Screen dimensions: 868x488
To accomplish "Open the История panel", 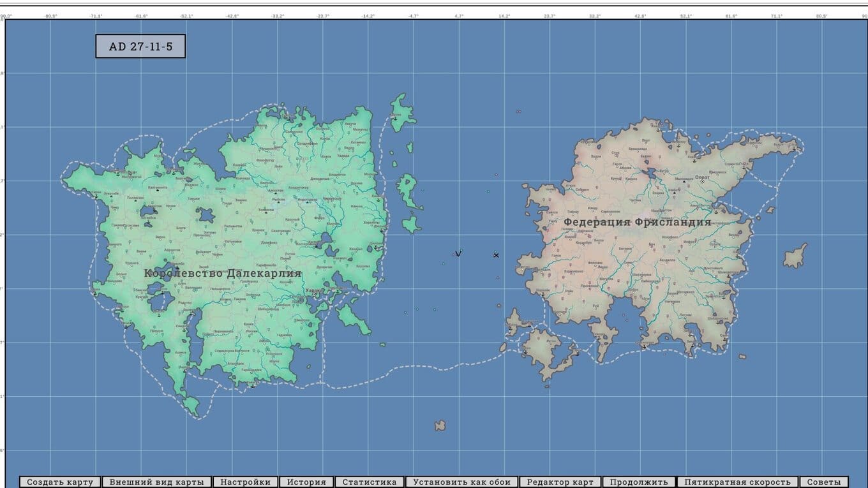I will pyautogui.click(x=306, y=482).
